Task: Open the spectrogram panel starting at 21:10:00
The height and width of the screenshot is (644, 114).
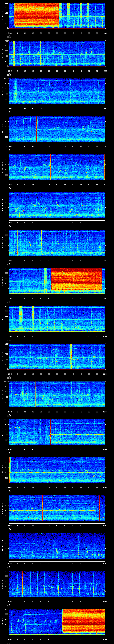Action: (x=57, y=357)
